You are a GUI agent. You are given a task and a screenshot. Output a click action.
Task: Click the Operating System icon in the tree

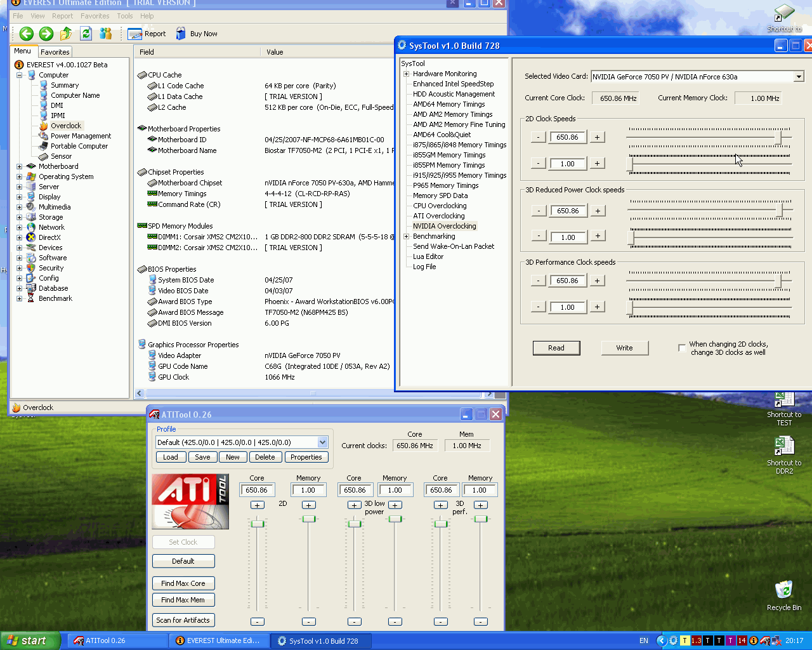pos(30,176)
